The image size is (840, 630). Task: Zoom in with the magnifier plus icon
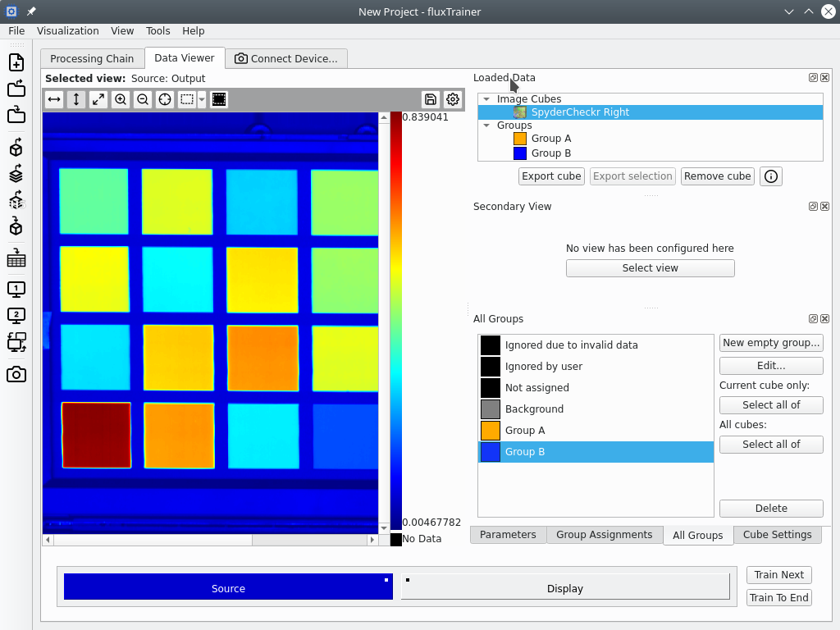pyautogui.click(x=121, y=99)
